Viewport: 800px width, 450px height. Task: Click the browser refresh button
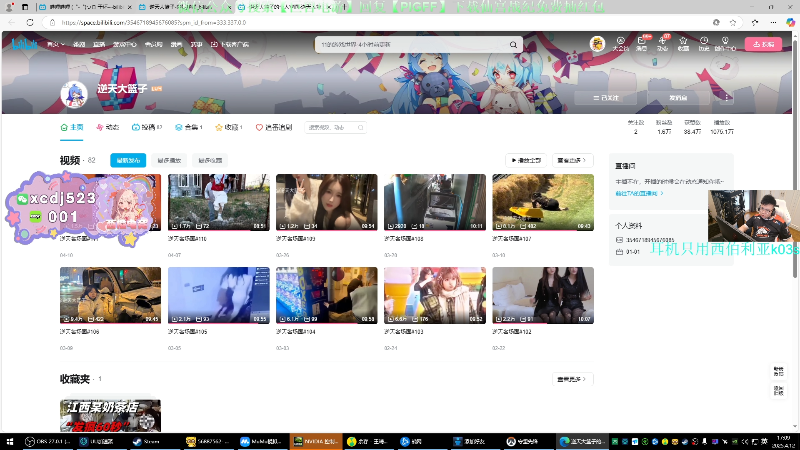pyautogui.click(x=30, y=22)
